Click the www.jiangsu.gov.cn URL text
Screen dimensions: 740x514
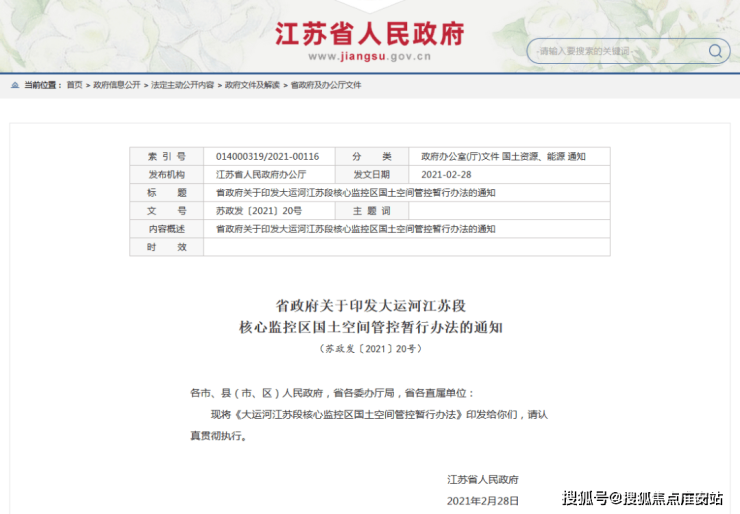click(370, 57)
